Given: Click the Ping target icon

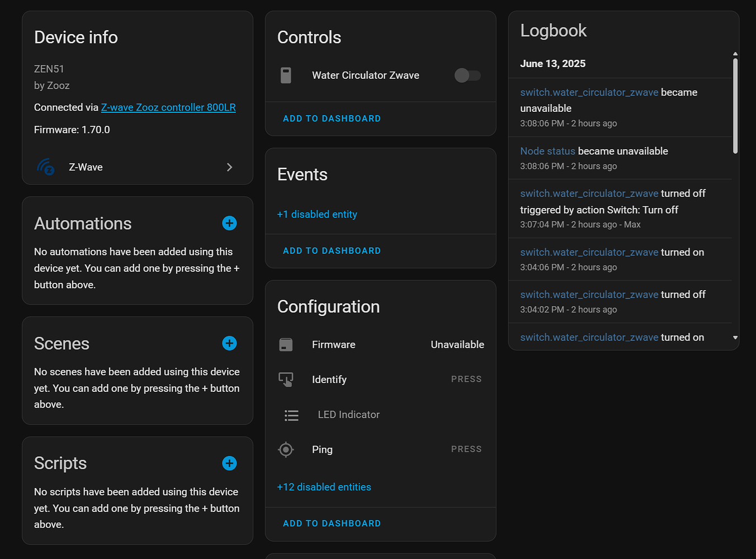Looking at the screenshot, I should pyautogui.click(x=286, y=449).
